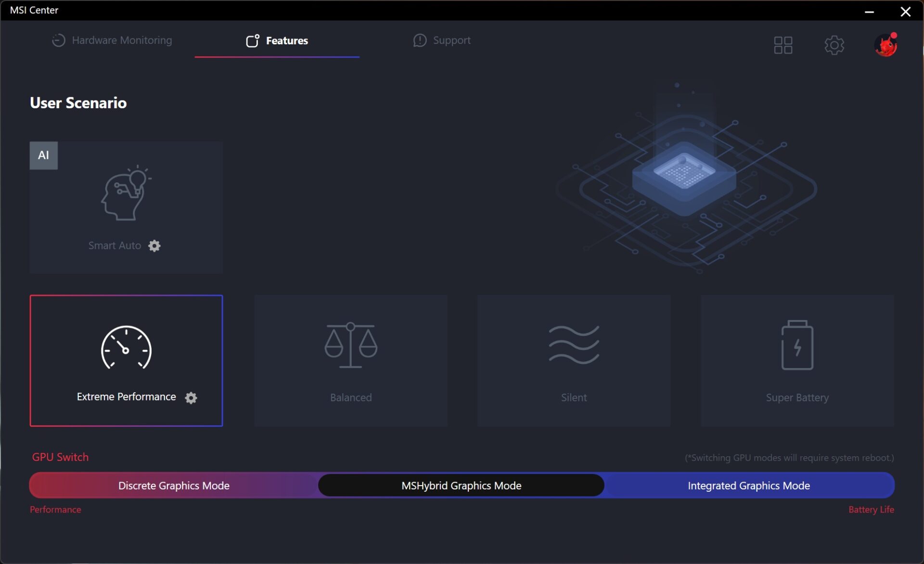Click the Features tab icon
Image resolution: width=924 pixels, height=564 pixels.
(253, 40)
